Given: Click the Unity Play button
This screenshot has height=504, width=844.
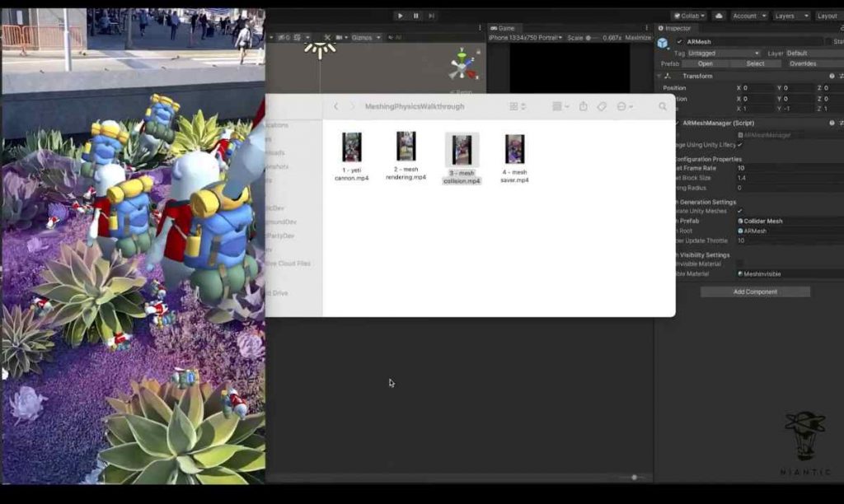Looking at the screenshot, I should [400, 16].
